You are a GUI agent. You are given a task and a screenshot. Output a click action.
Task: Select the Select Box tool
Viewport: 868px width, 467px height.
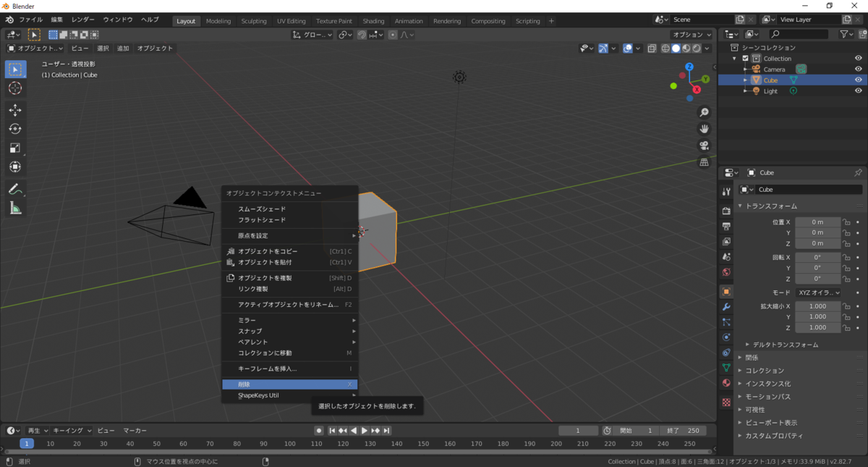[x=15, y=70]
